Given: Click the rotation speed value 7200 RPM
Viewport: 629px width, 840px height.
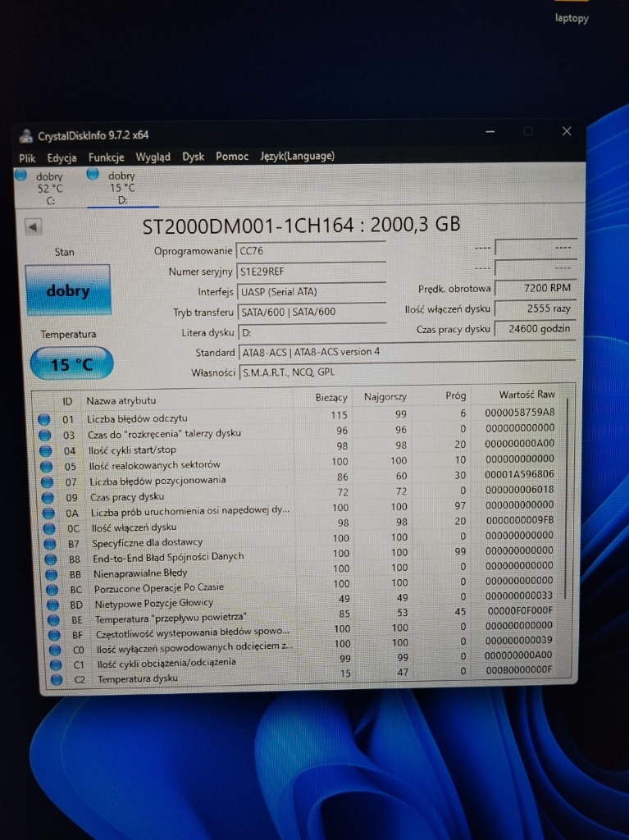Looking at the screenshot, I should coord(536,288).
